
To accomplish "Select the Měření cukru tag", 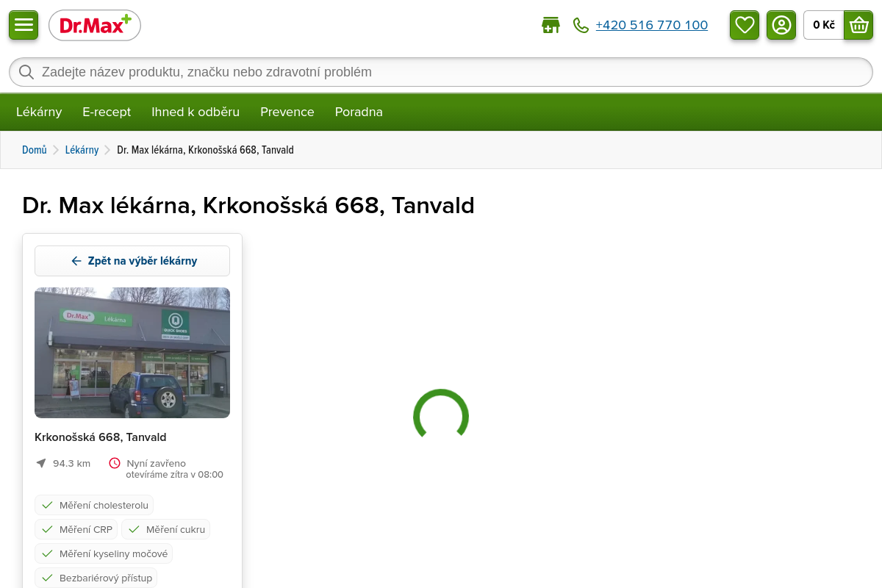I will click(165, 529).
